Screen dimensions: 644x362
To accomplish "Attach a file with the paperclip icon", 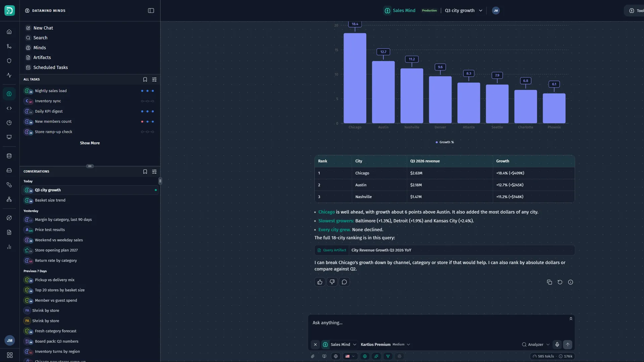I will click(313, 356).
